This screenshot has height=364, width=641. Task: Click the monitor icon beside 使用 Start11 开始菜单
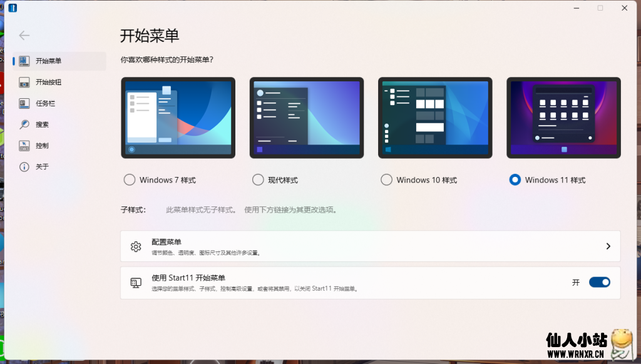[x=135, y=282]
